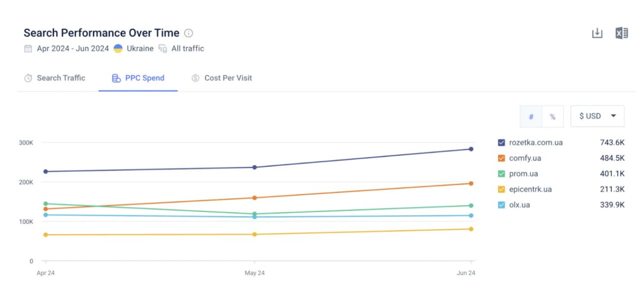Export data with the Excel icon
Screen dimensions: 644x296
pyautogui.click(x=621, y=33)
